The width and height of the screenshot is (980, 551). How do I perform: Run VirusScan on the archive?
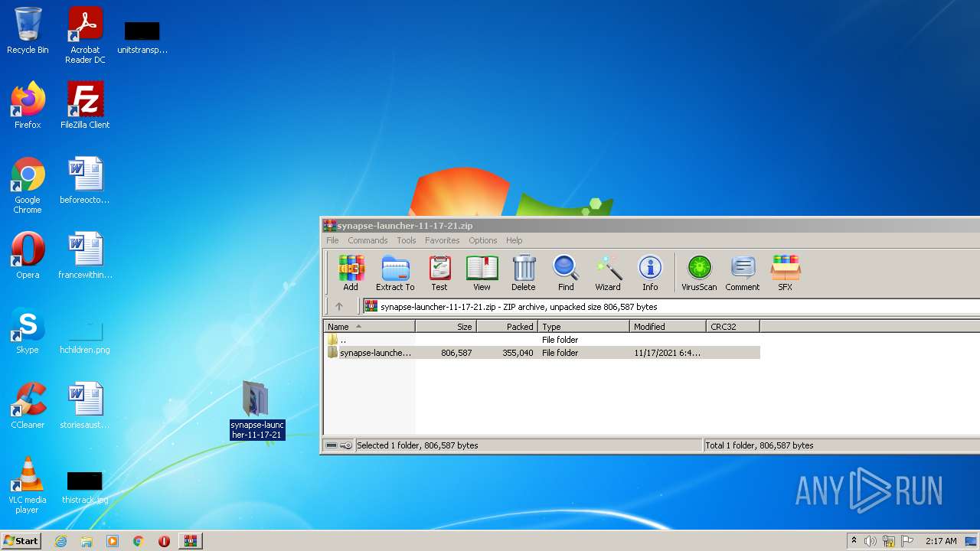click(x=699, y=273)
